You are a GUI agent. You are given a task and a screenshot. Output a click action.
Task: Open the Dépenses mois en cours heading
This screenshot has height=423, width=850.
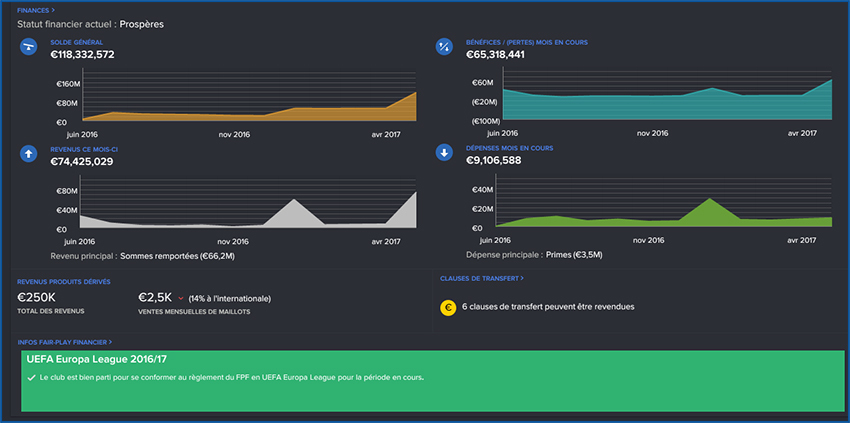click(x=509, y=148)
